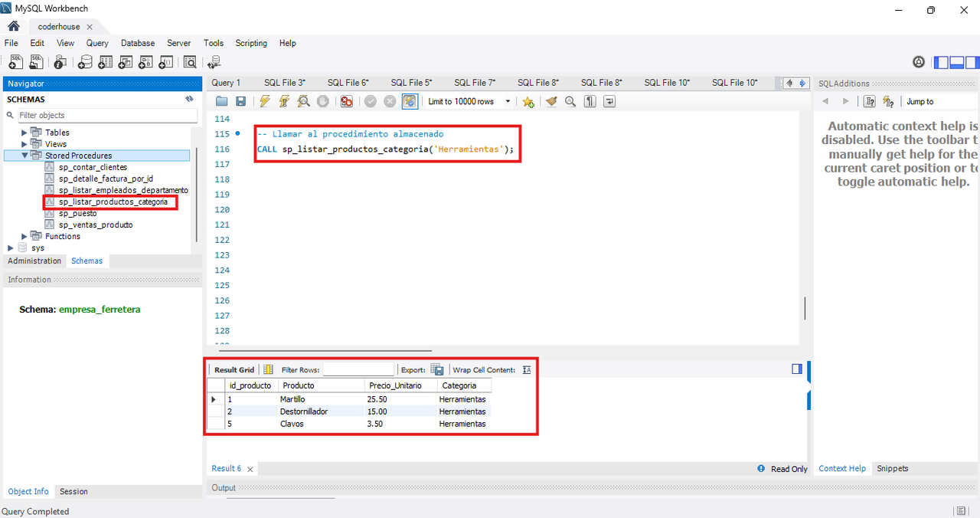
Task: Open the Database menu
Action: coord(138,43)
